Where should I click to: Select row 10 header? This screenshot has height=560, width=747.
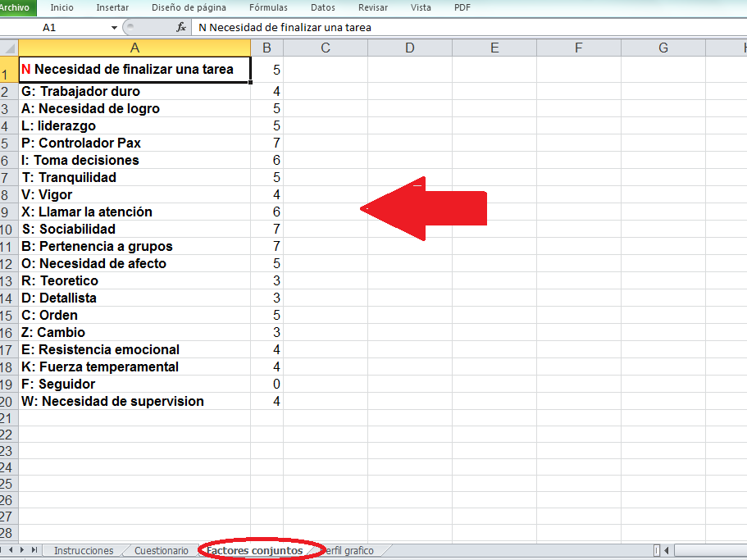(9, 229)
